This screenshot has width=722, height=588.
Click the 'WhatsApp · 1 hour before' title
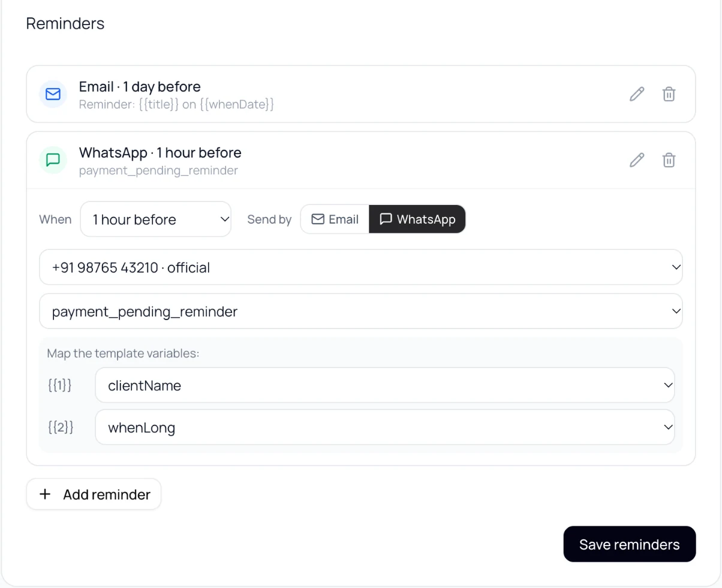(160, 152)
